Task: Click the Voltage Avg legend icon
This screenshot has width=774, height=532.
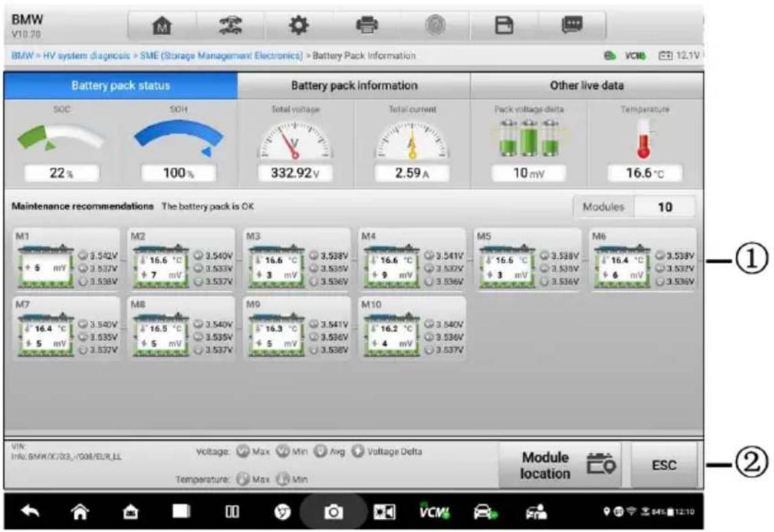Action: [320, 451]
